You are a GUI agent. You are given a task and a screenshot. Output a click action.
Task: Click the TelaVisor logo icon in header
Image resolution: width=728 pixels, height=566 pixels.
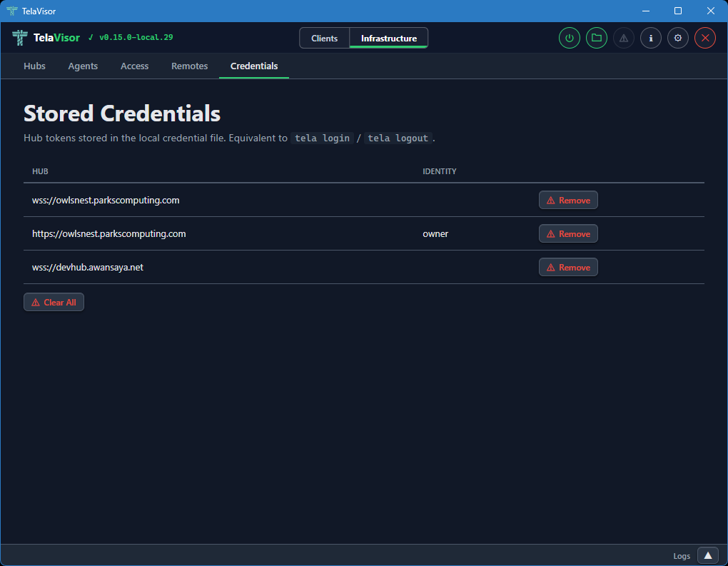point(19,38)
